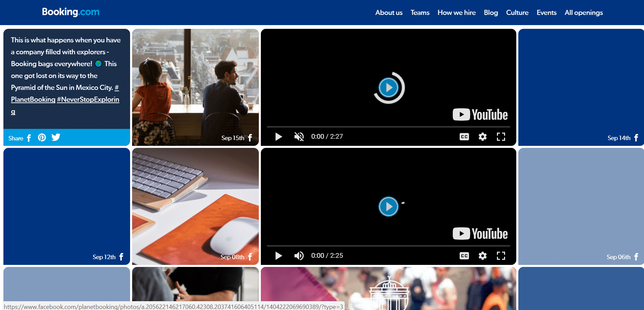Image resolution: width=644 pixels, height=310 pixels.
Task: Enter fullscreen on the second video
Action: click(x=501, y=256)
